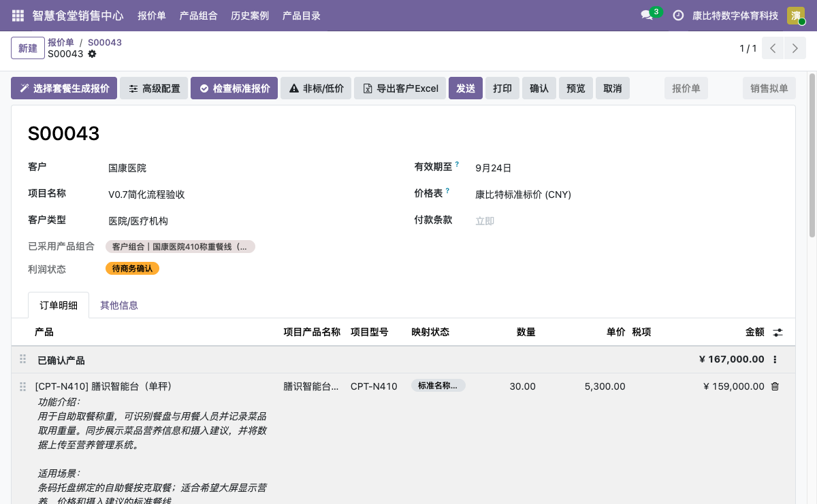Open the 产品组合 menu
This screenshot has height=504, width=817.
click(198, 16)
